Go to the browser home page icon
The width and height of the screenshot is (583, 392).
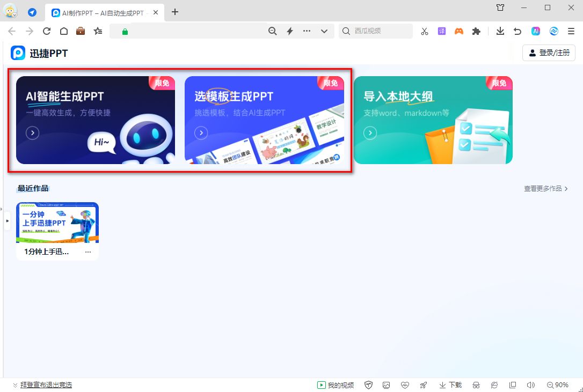point(64,31)
